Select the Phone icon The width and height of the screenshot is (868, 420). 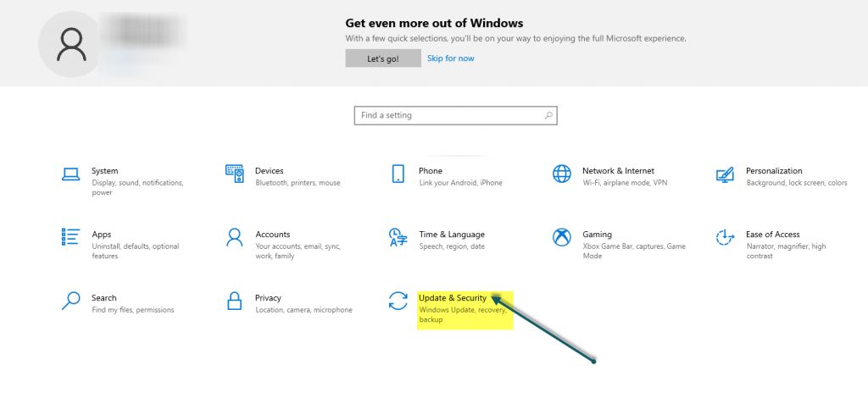[398, 174]
